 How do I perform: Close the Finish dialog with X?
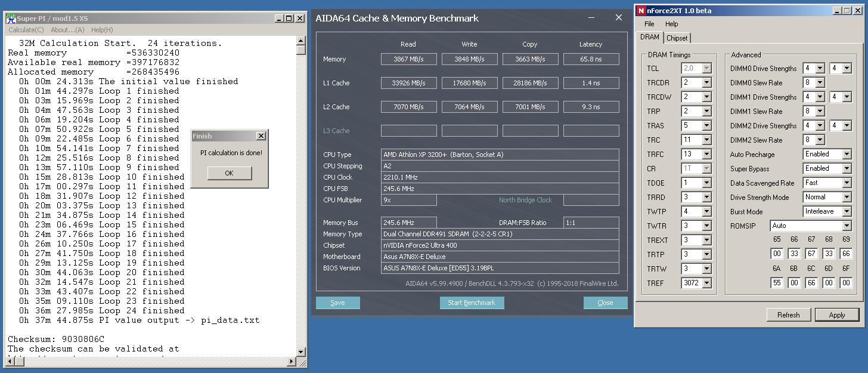tap(261, 136)
